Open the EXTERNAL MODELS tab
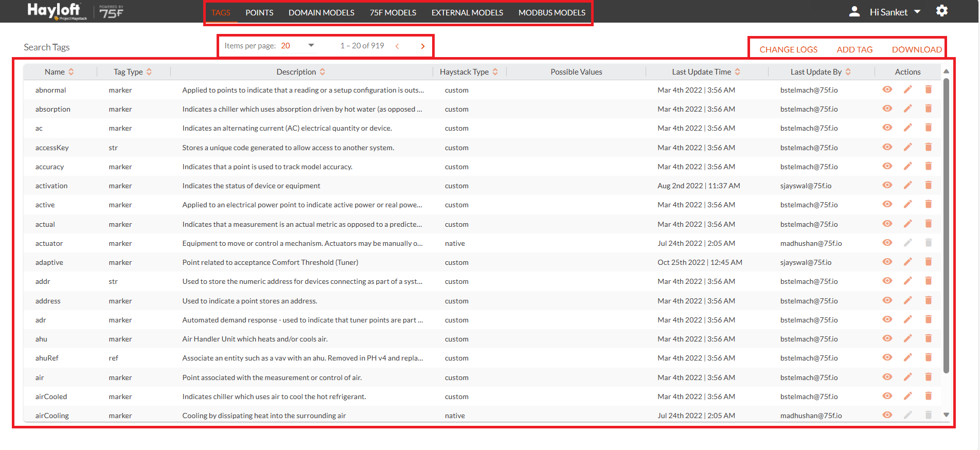Image resolution: width=980 pixels, height=450 pixels. tap(467, 13)
